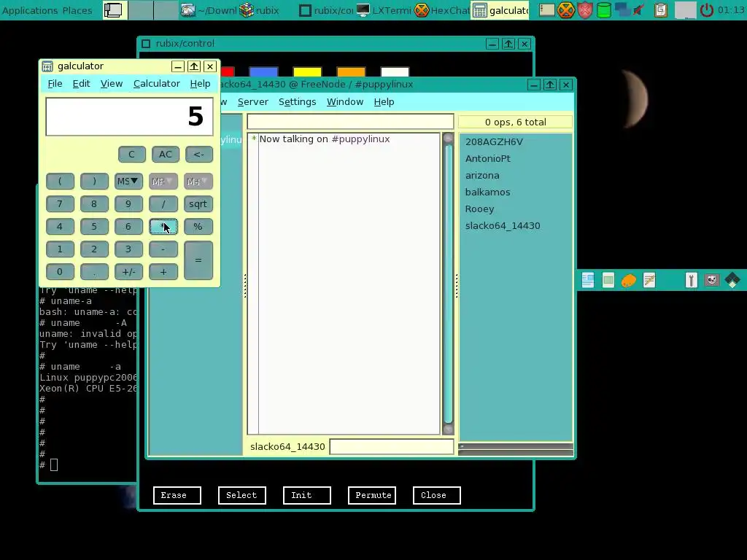Screen dimensions: 747x560
Task: Click the panel clock showing 01:13
Action: (x=731, y=10)
